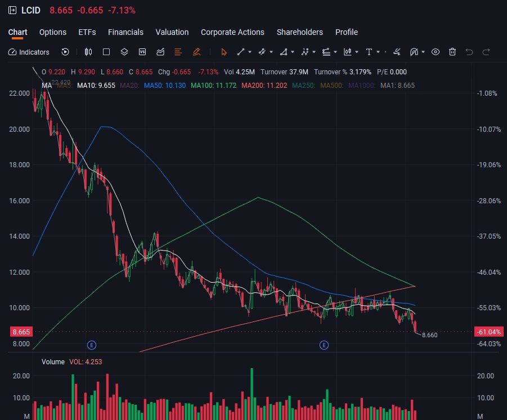Toggle the MA200: 11.202 label
This screenshot has height=420, width=507.
(x=264, y=86)
